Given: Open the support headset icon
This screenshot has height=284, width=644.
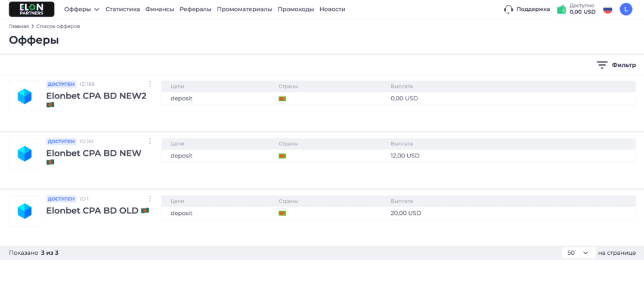Looking at the screenshot, I should click(509, 10).
